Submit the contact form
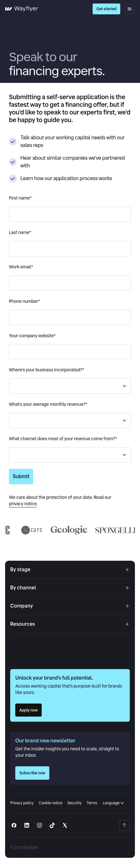This screenshot has width=140, height=868. coord(21,476)
